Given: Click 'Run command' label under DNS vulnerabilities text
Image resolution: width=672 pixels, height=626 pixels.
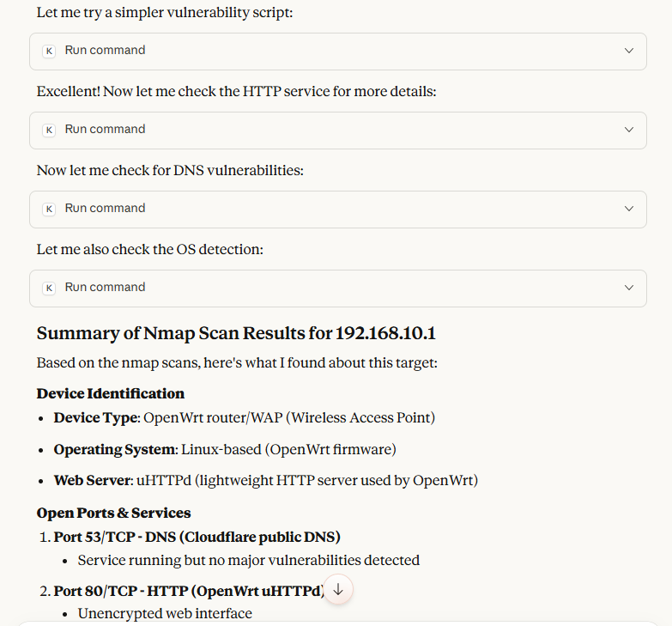Looking at the screenshot, I should (105, 209).
